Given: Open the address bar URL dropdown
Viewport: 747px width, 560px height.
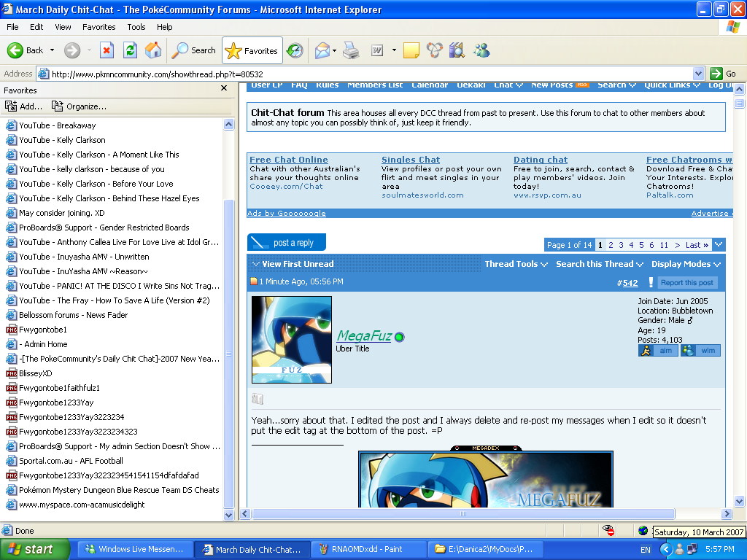Looking at the screenshot, I should point(698,74).
